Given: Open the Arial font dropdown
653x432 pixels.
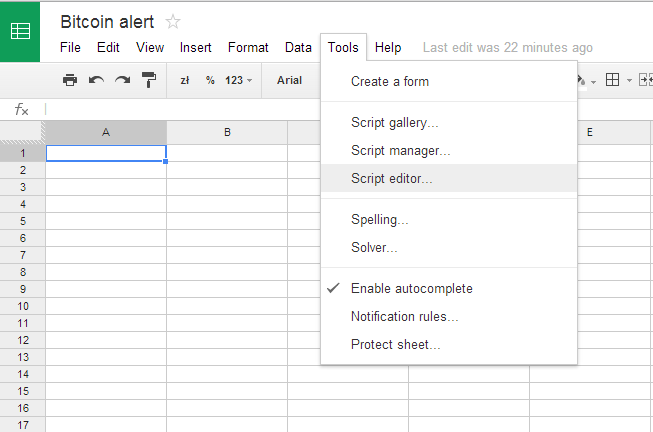Looking at the screenshot, I should pyautogui.click(x=289, y=80).
